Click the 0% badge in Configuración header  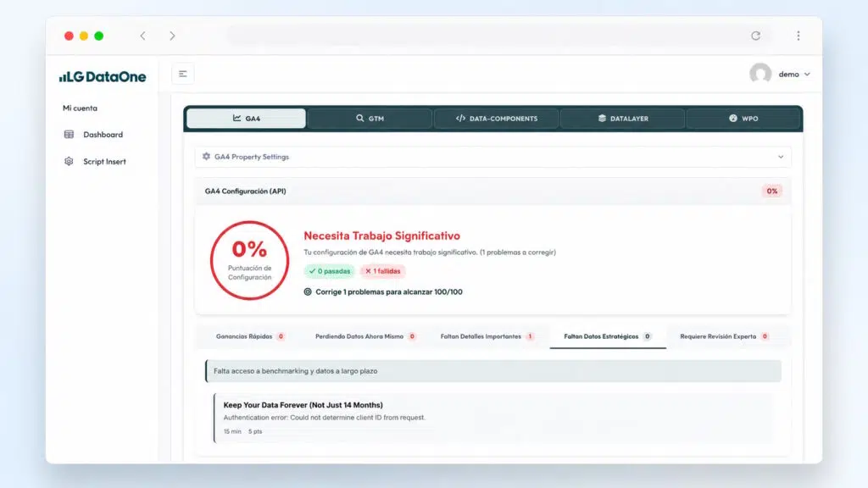(771, 191)
